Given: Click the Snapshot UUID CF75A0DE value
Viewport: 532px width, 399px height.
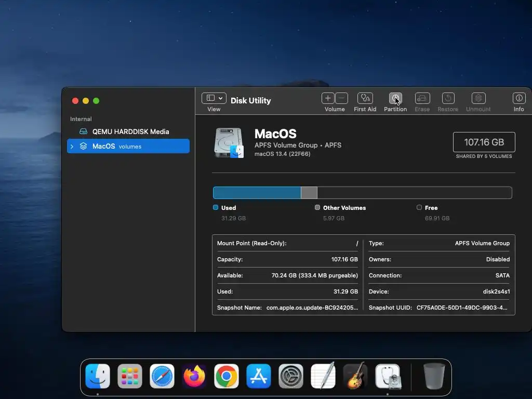Looking at the screenshot, I should pos(462,308).
